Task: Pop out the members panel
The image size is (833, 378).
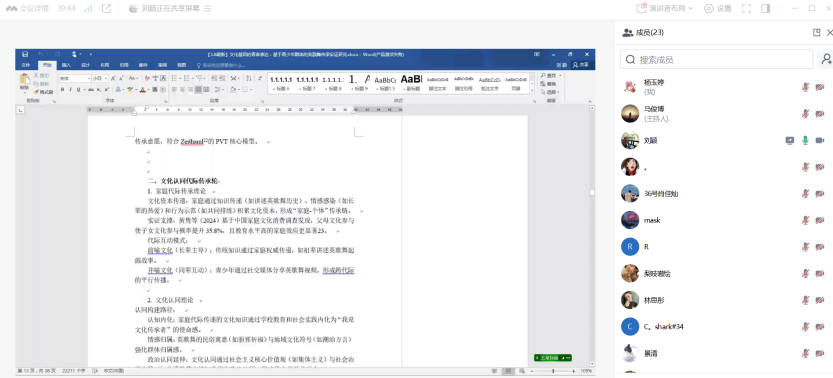Action: 817,32
